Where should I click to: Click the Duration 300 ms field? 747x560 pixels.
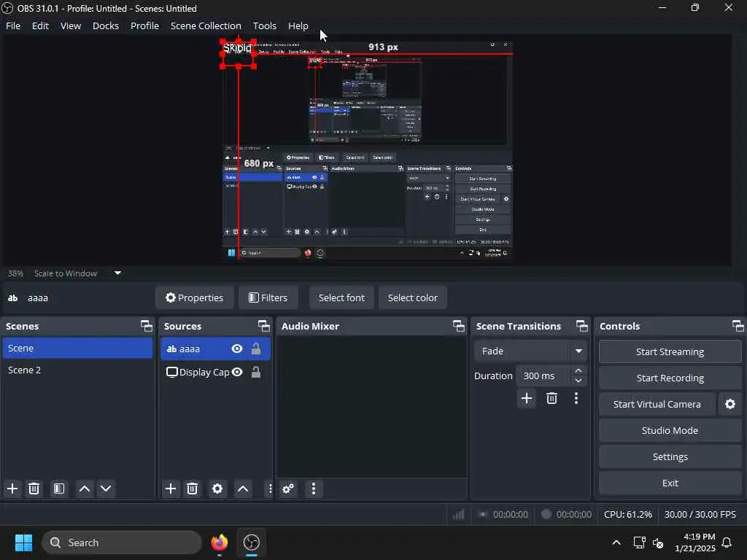click(x=543, y=376)
